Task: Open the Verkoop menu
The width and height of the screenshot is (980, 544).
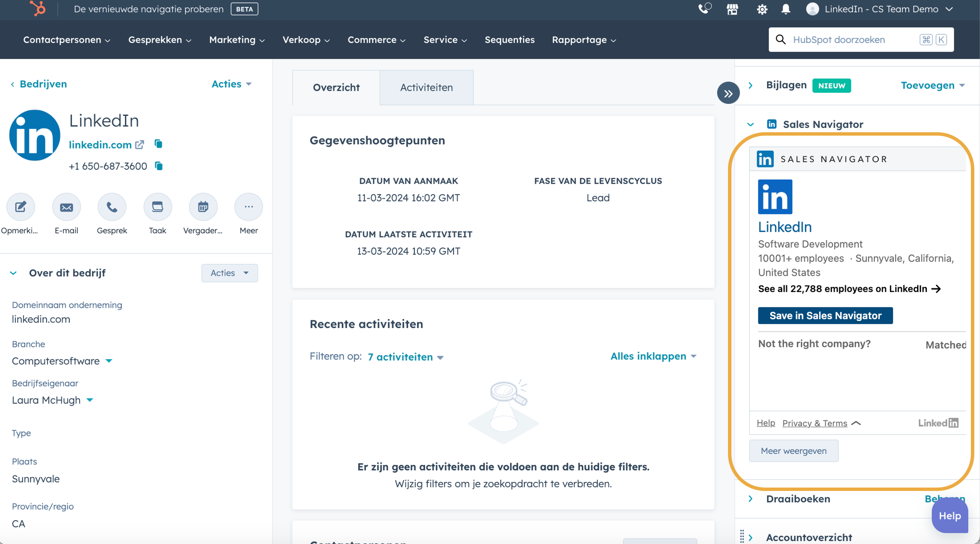Action: (306, 39)
